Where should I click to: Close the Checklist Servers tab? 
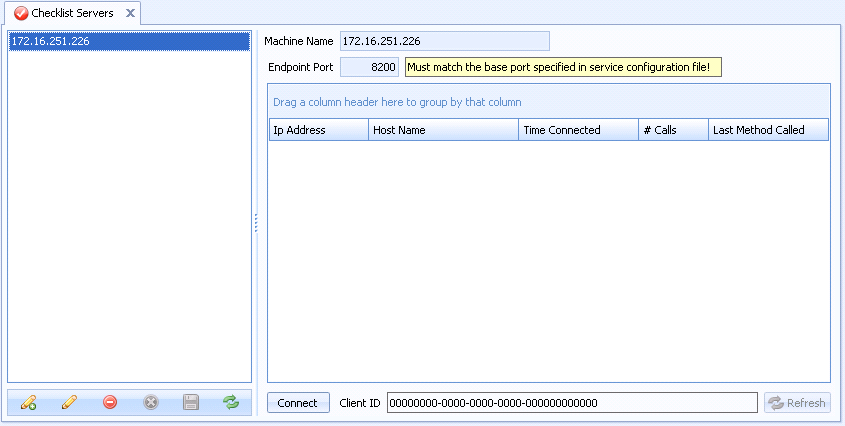[130, 13]
